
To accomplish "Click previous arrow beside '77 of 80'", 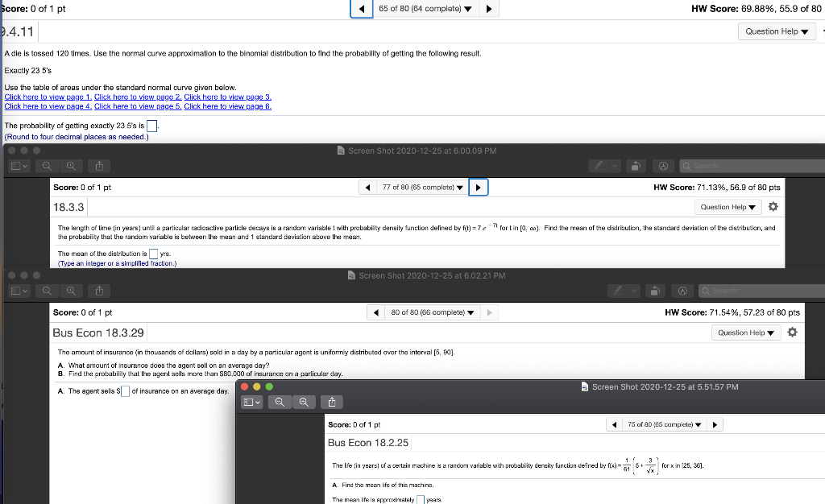I will pos(367,187).
